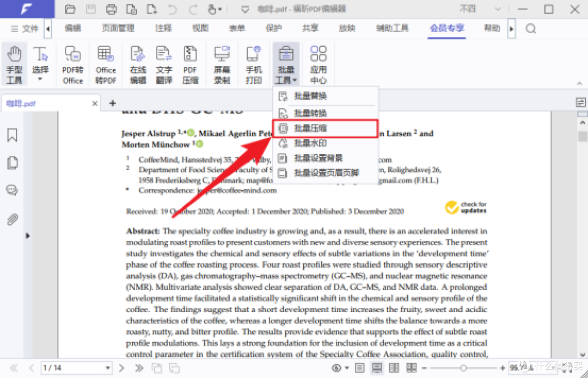
Task: Click the print icon in title bar
Action: (112, 9)
